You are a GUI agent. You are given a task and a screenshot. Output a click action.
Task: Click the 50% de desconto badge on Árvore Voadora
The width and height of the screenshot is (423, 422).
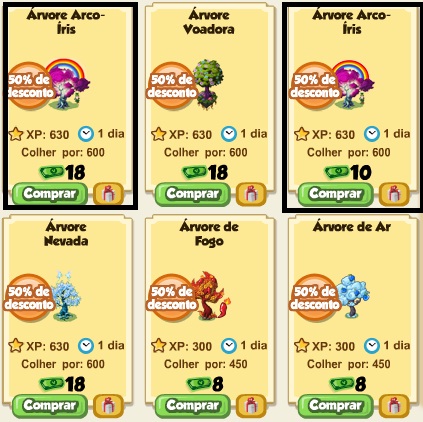[x=172, y=86]
